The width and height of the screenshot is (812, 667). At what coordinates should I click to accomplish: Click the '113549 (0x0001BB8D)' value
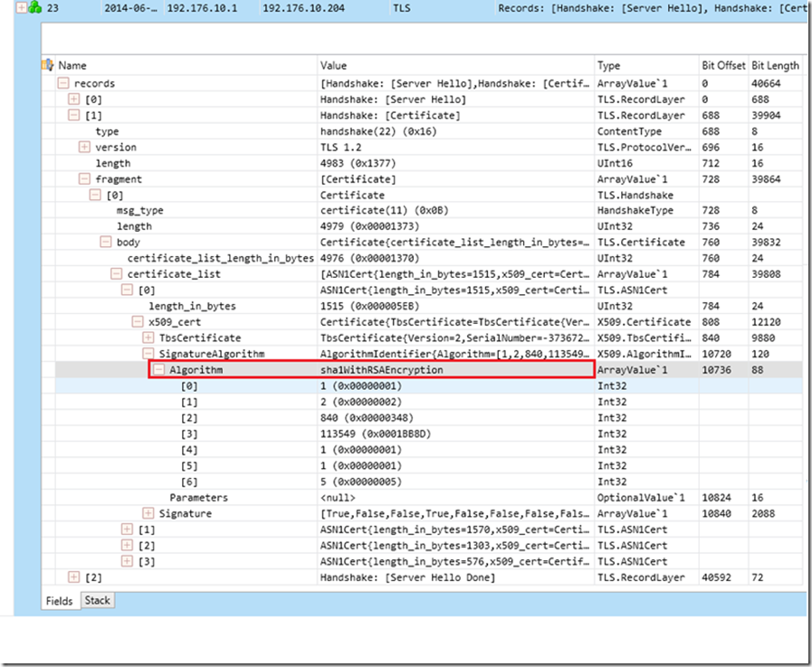(x=376, y=434)
